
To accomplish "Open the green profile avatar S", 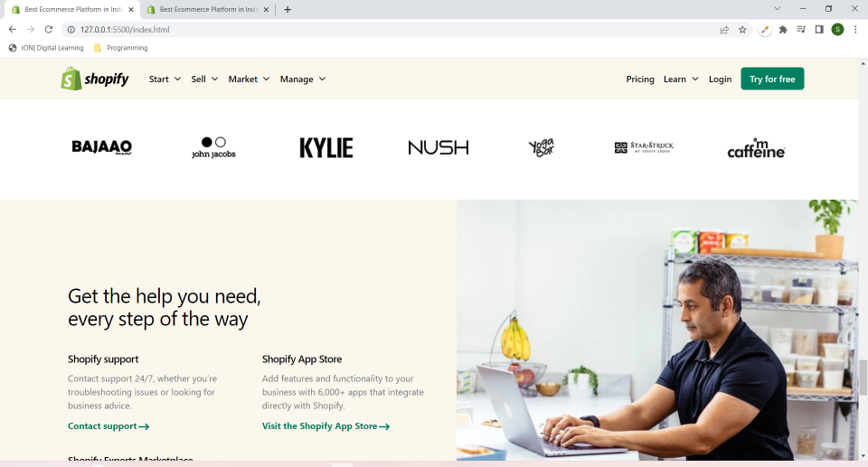I will coord(837,29).
